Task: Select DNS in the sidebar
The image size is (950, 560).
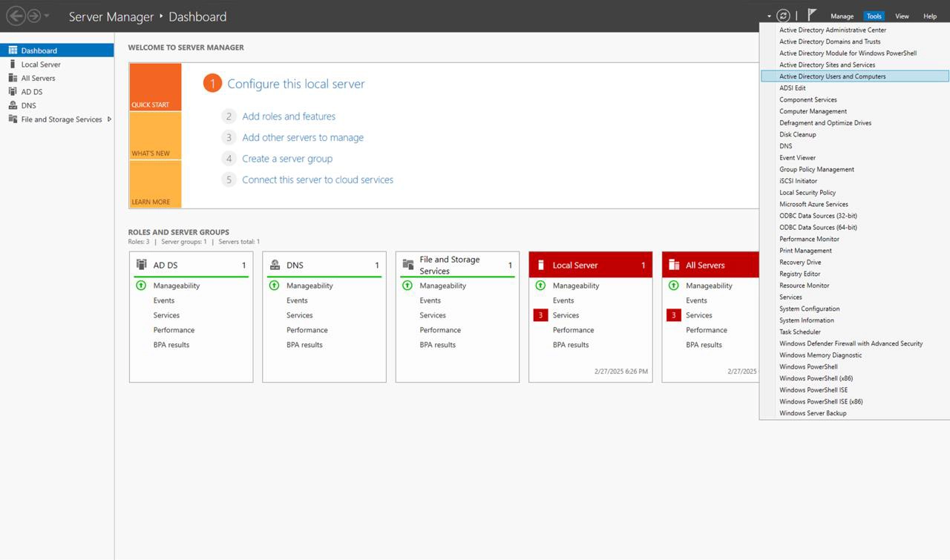Action: point(57,105)
